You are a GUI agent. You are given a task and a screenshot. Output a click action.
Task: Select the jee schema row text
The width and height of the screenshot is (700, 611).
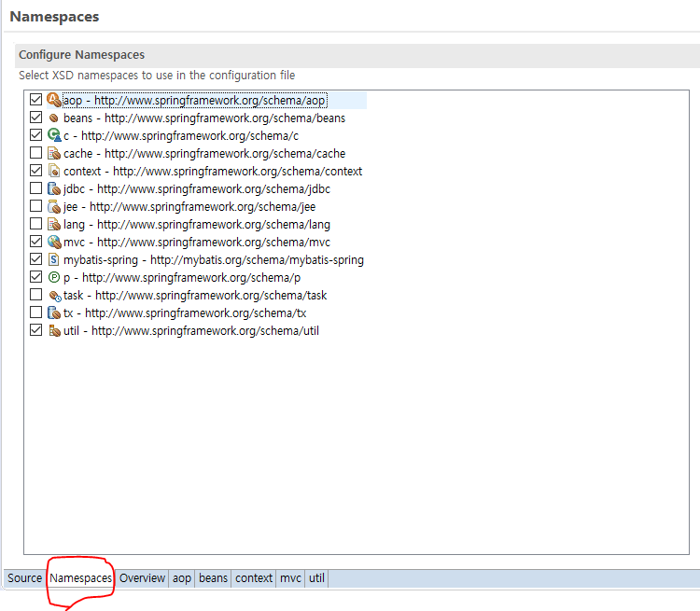tap(189, 207)
